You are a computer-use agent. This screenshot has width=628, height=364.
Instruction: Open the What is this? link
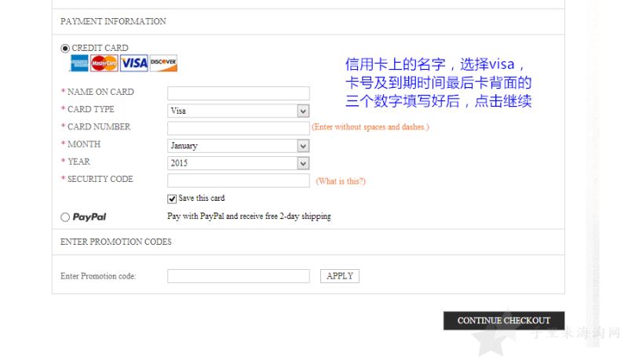pos(341,181)
